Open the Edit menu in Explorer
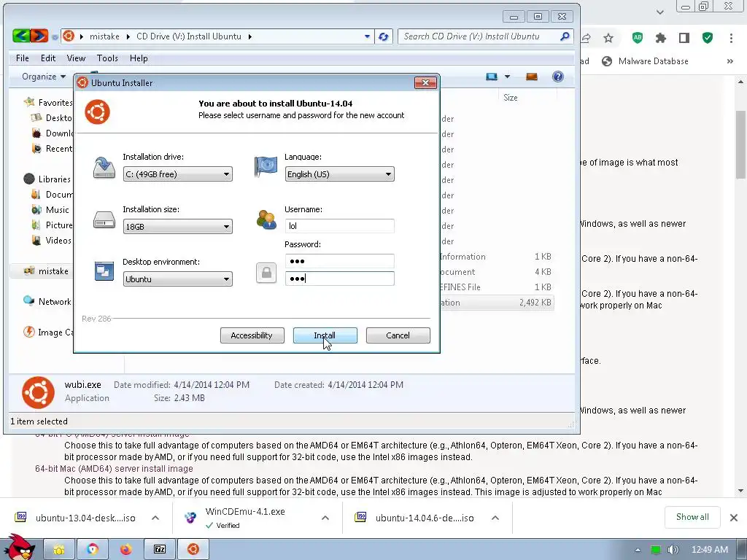Screen dimensions: 747x560 [48, 58]
